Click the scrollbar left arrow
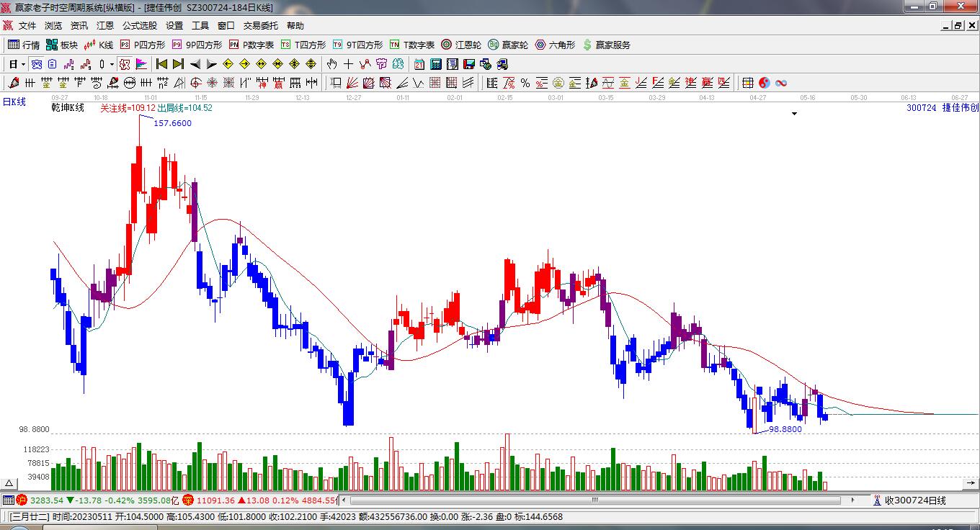Viewport: 980px width, 530px height. click(343, 500)
